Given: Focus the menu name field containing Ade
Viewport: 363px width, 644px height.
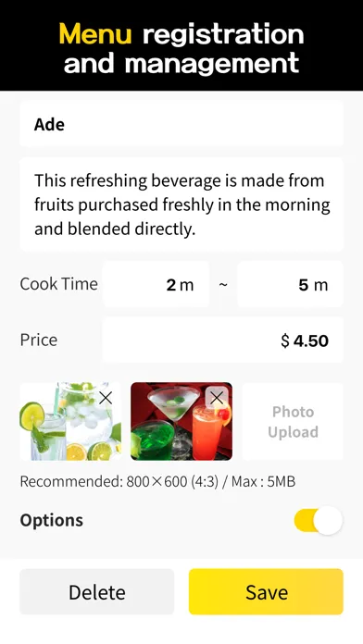Looking at the screenshot, I should tap(181, 124).
